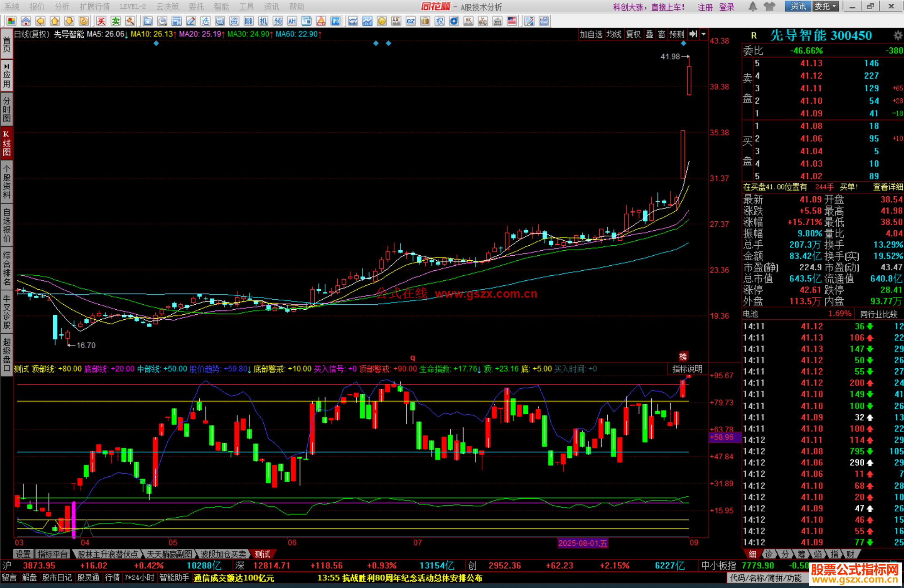
Task: Toggle the 叠 overlay chart option
Action: click(650, 34)
